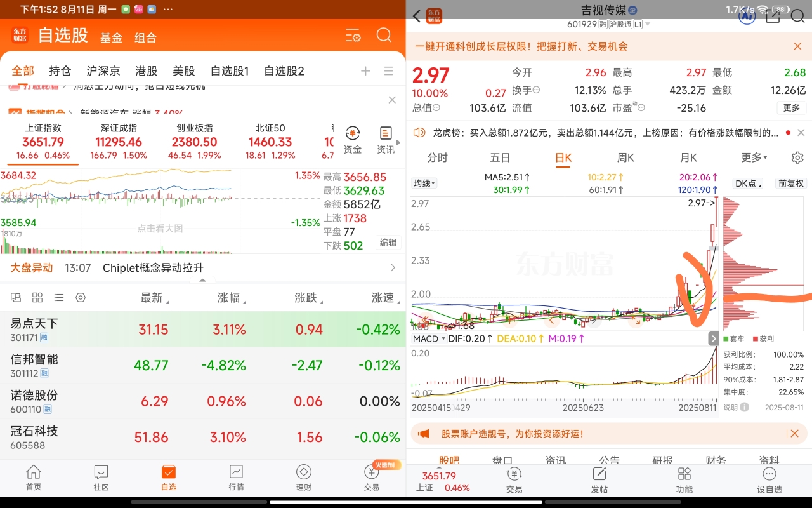Switch watchlist to grid view icon

tap(37, 297)
